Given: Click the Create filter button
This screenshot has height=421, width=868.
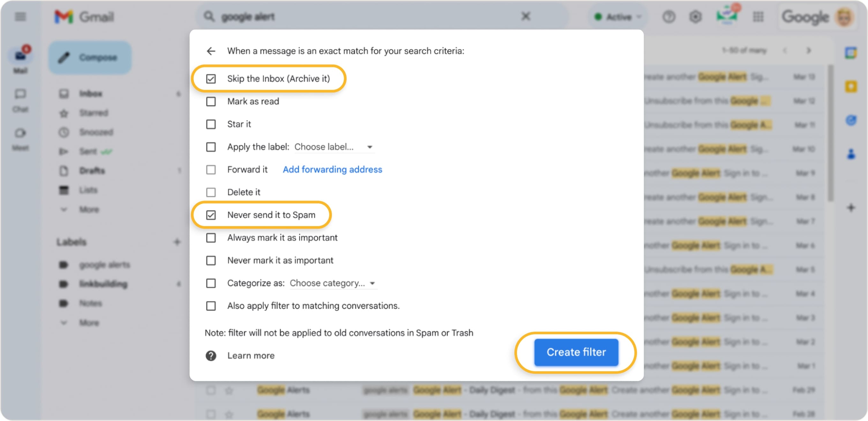Looking at the screenshot, I should (576, 352).
